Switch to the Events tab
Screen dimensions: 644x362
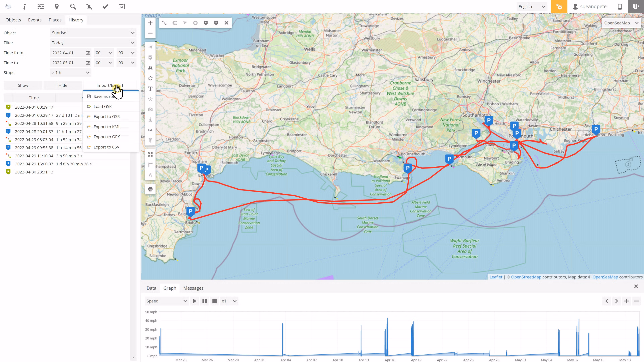point(35,20)
